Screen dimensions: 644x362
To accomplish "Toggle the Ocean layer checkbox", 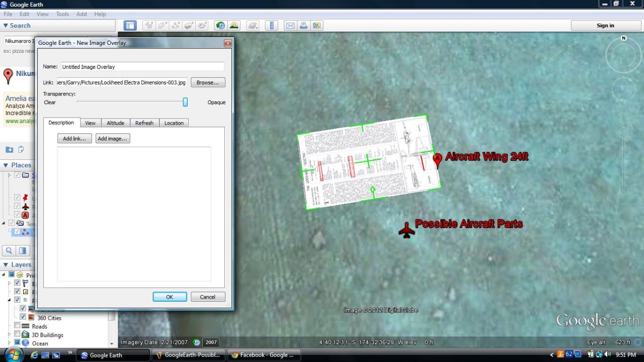I will coord(17,343).
